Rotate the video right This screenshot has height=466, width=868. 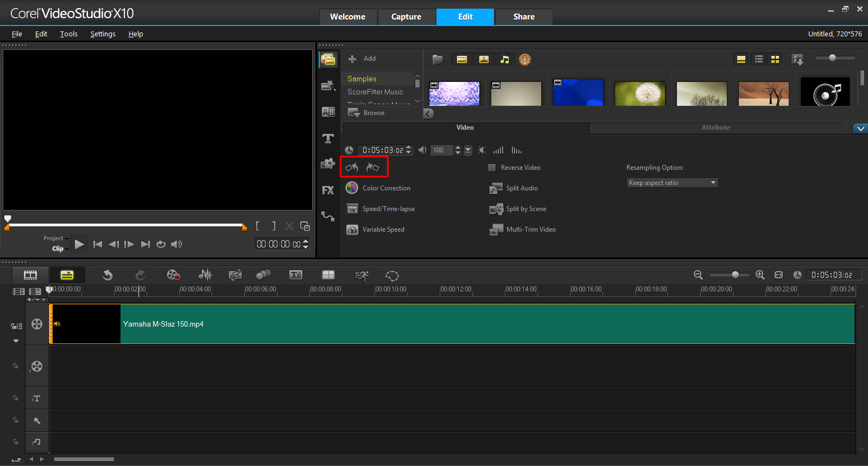click(372, 168)
